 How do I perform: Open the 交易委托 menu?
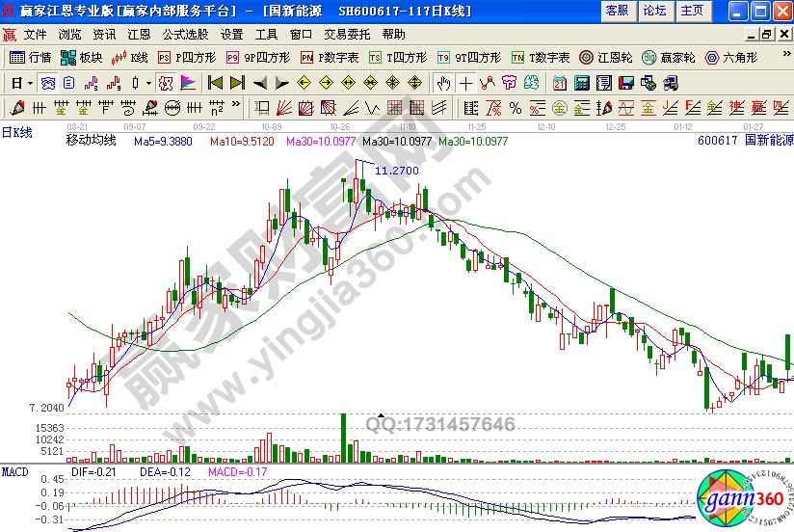click(348, 34)
